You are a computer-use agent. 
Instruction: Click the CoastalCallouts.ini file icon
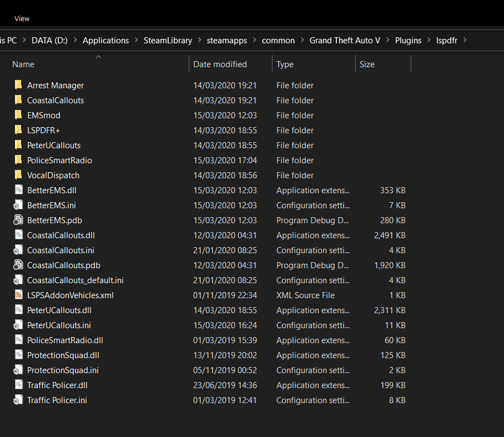[x=18, y=250]
